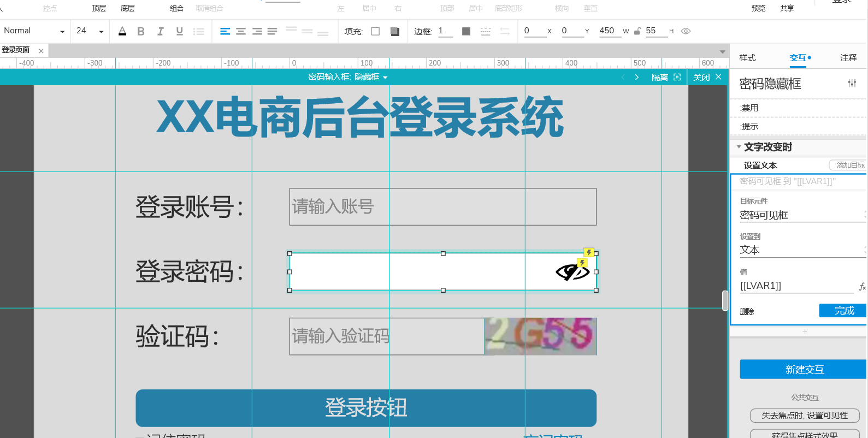Click the Y position input field

pos(572,31)
